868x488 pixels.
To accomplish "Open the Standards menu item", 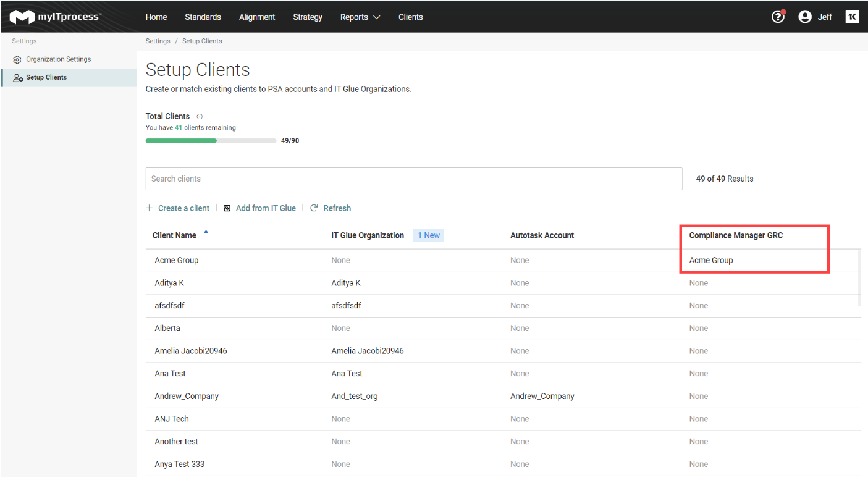I will (203, 17).
